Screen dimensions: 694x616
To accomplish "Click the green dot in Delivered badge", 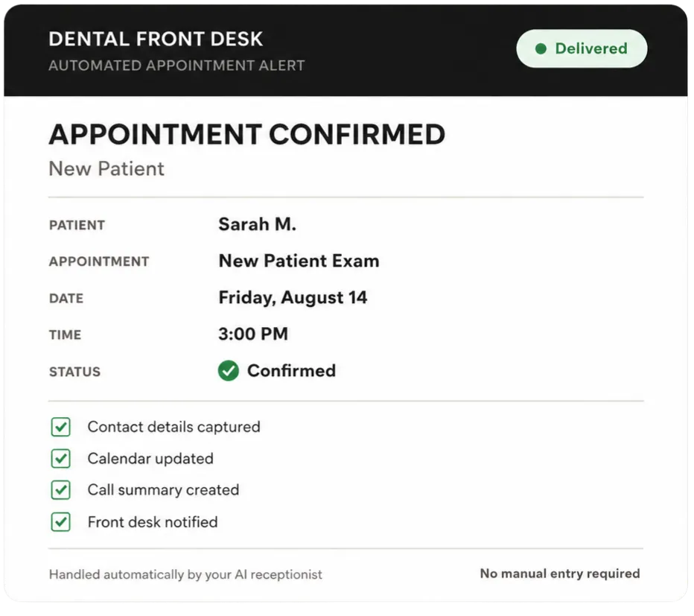I will point(541,48).
